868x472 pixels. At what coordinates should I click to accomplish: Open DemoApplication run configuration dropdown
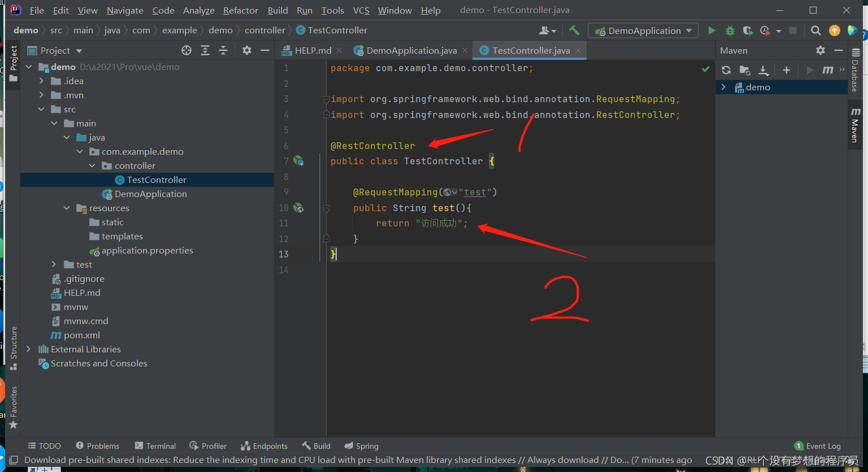pos(643,30)
